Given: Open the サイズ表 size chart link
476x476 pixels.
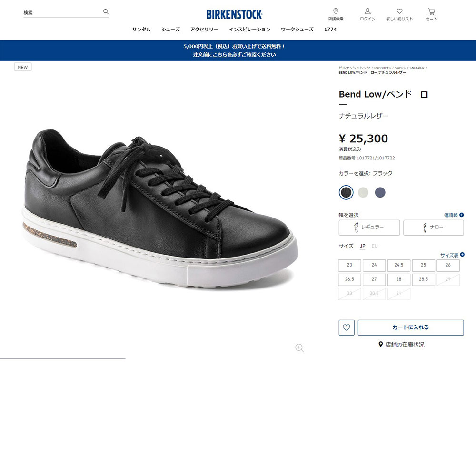Looking at the screenshot, I should [449, 255].
